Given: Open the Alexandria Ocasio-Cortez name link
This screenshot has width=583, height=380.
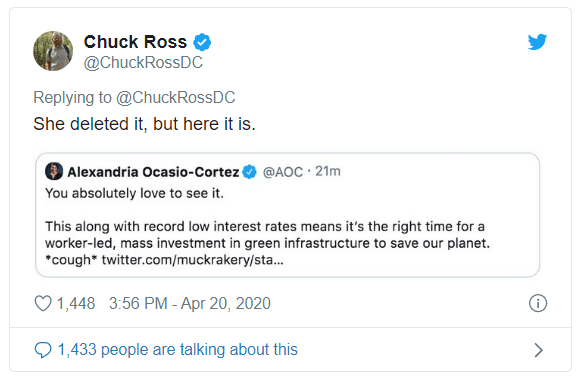Looking at the screenshot, I should click(153, 172).
